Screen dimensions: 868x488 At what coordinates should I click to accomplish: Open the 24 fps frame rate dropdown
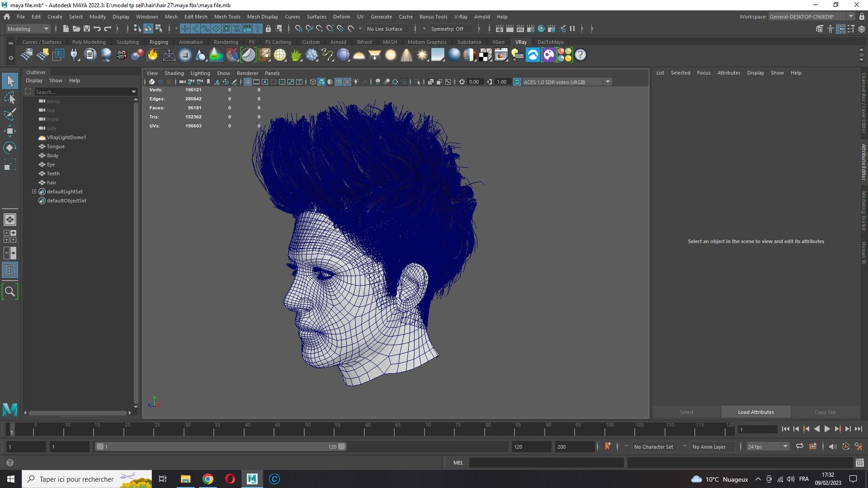(768, 447)
